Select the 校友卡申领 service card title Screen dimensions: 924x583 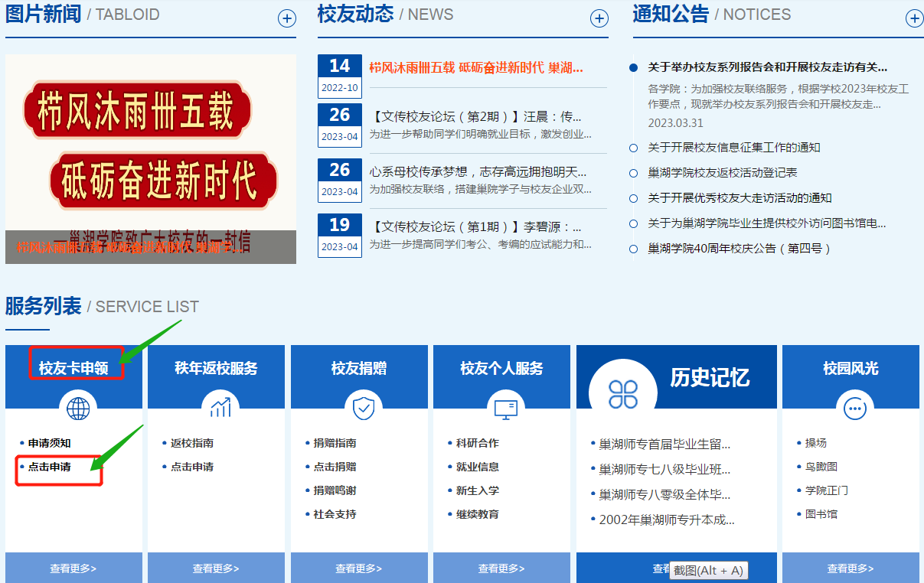[x=73, y=368]
